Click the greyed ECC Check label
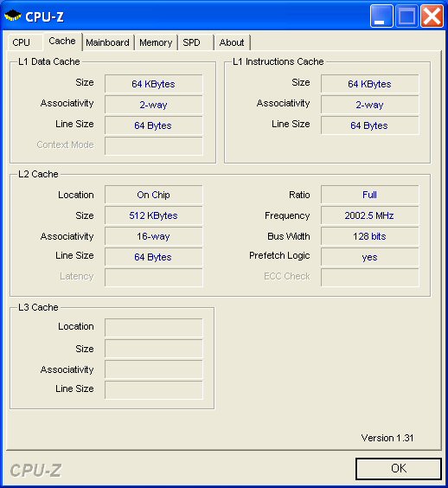The image size is (448, 488). point(287,276)
